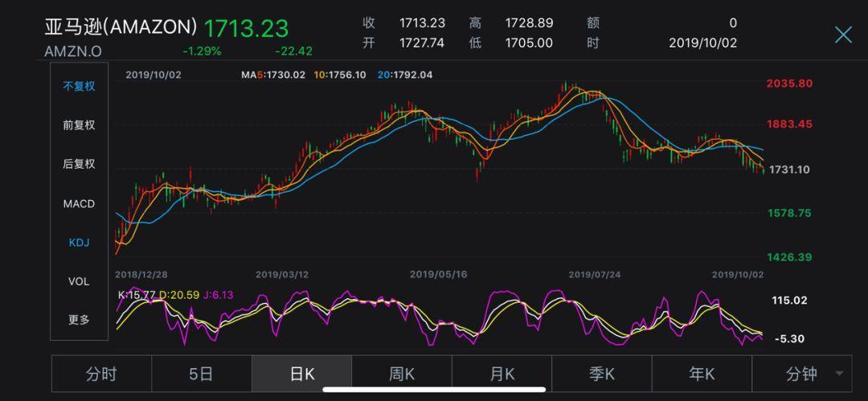
Task: Switch to 分时 intraday tab
Action: (101, 374)
